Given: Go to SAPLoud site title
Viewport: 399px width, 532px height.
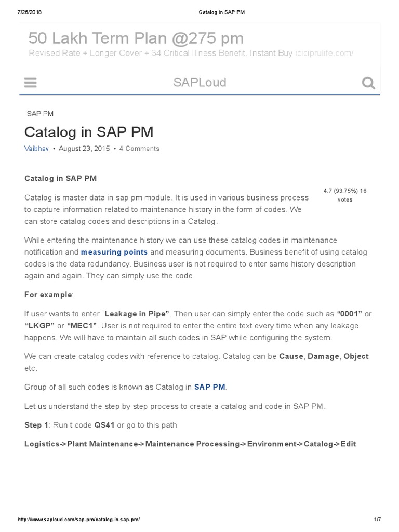Looking at the screenshot, I should (x=199, y=83).
